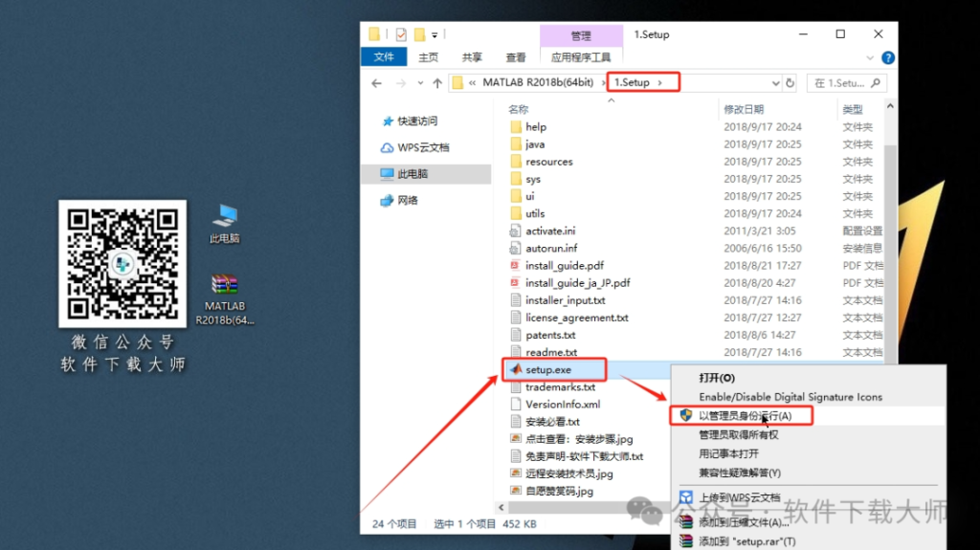
Task: Select the 管理 contextual tab
Action: click(x=581, y=35)
